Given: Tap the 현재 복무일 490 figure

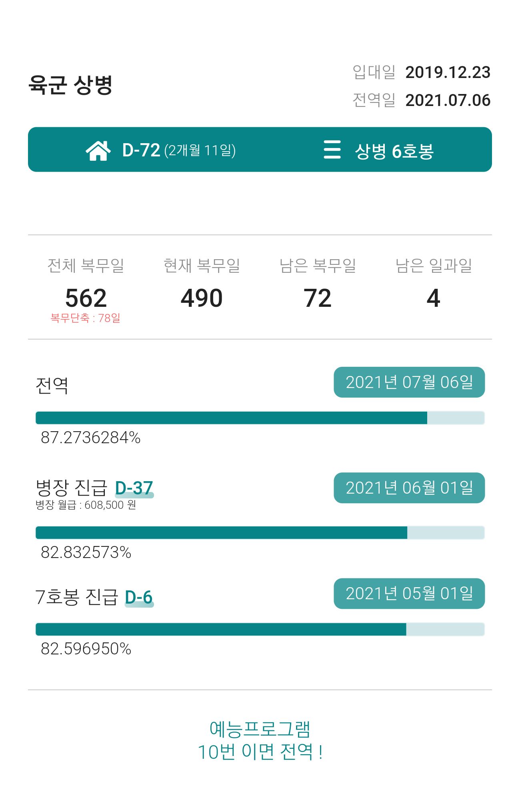Looking at the screenshot, I should 202,298.
